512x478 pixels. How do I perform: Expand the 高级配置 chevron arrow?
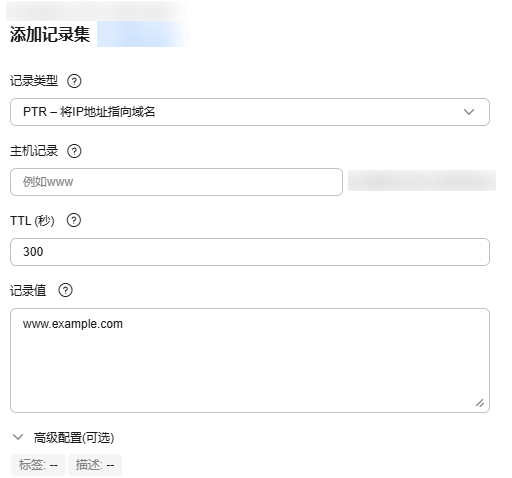(18, 437)
